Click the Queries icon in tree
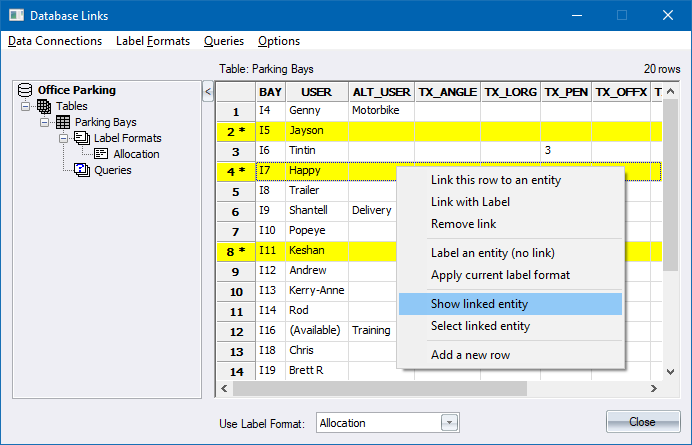Image resolution: width=692 pixels, height=445 pixels. pyautogui.click(x=82, y=170)
